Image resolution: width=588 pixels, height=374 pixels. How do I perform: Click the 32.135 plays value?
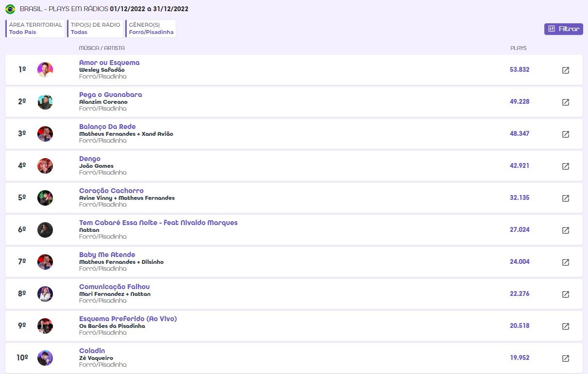[520, 198]
